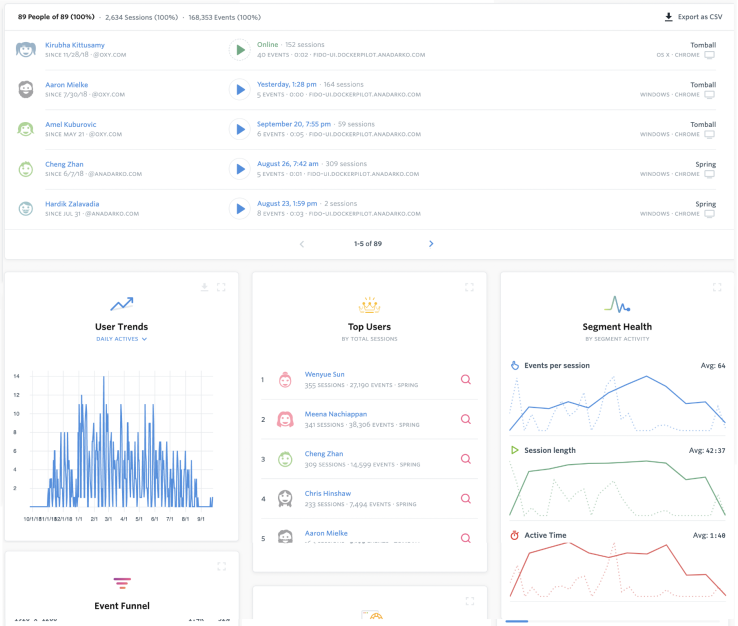
Task: Download the User Trends chart
Action: click(x=204, y=287)
